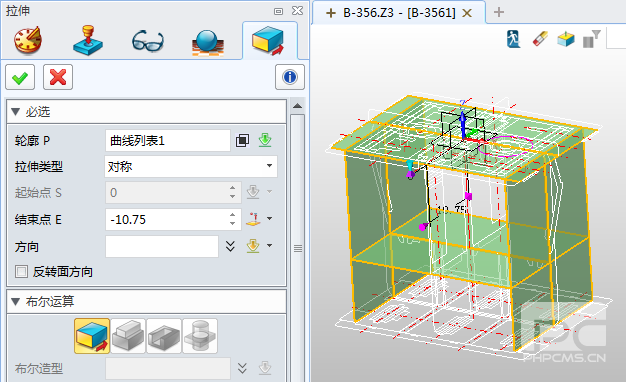
Task: Select the eraser icon in viewport toolbar
Action: point(540,39)
